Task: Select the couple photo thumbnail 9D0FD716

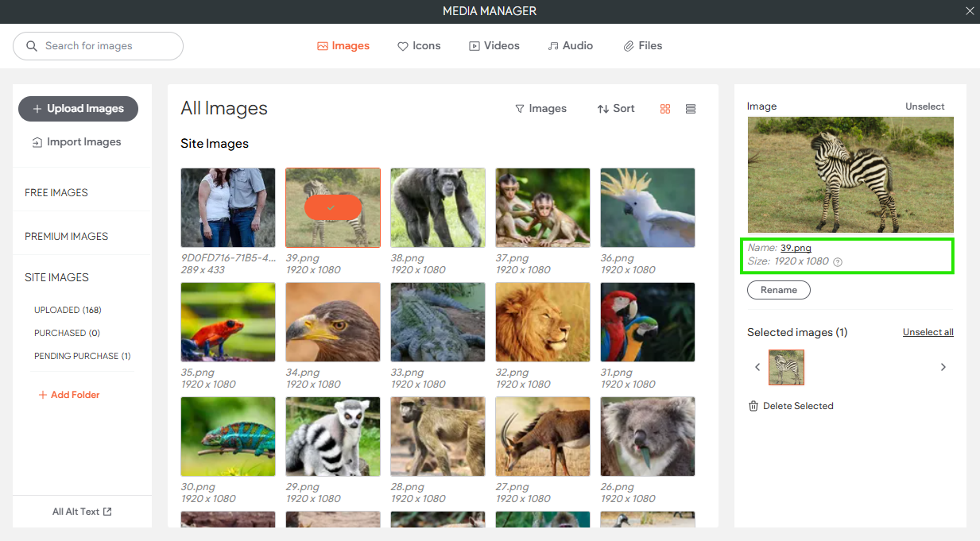Action: 228,207
